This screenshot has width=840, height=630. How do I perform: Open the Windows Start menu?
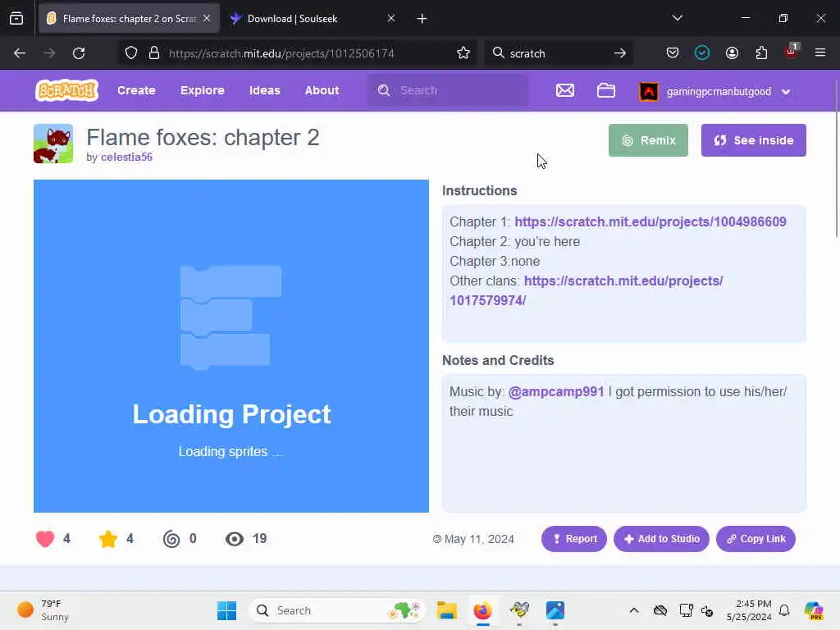tap(226, 610)
